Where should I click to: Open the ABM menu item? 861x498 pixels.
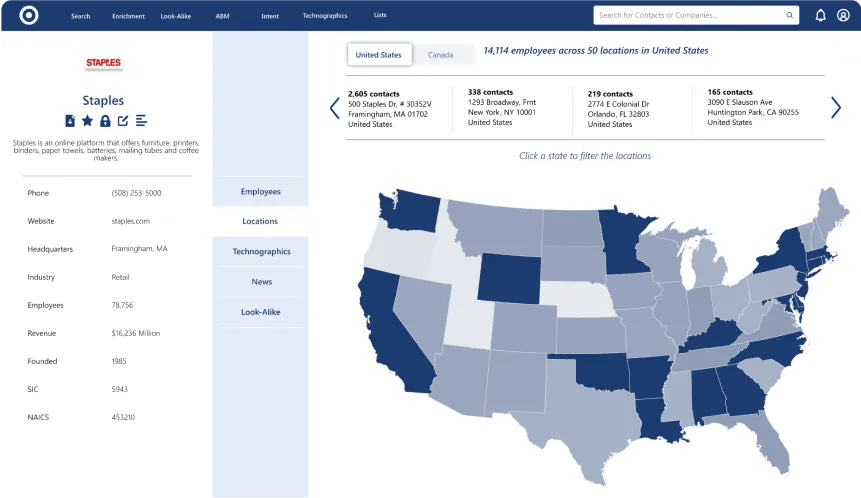pos(222,16)
